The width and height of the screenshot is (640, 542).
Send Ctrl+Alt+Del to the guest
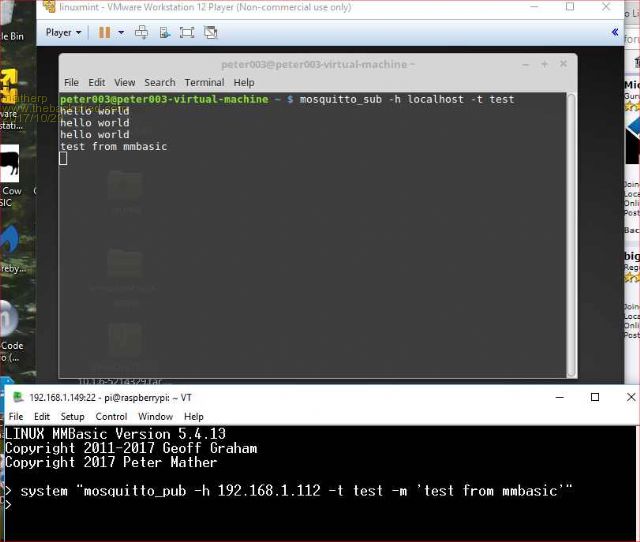point(141,32)
